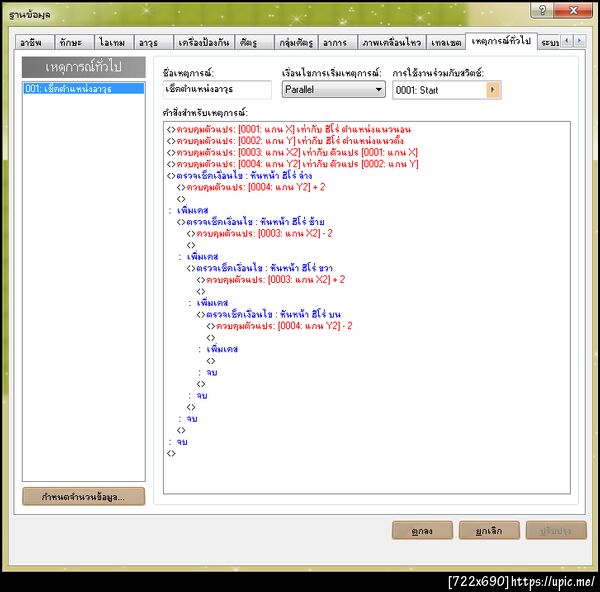
Task: Close the ฐานข้อมูล window
Action: pos(573,10)
